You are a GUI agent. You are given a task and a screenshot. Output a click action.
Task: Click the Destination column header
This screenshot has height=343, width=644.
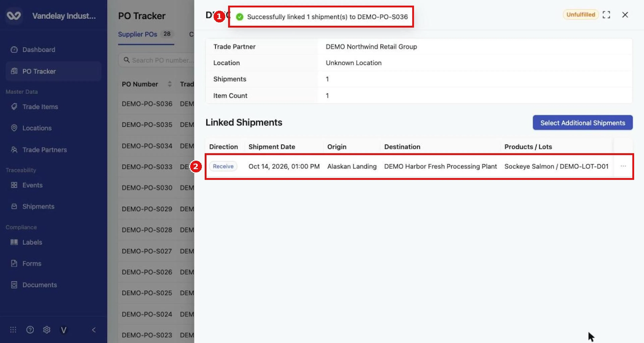[402, 147]
